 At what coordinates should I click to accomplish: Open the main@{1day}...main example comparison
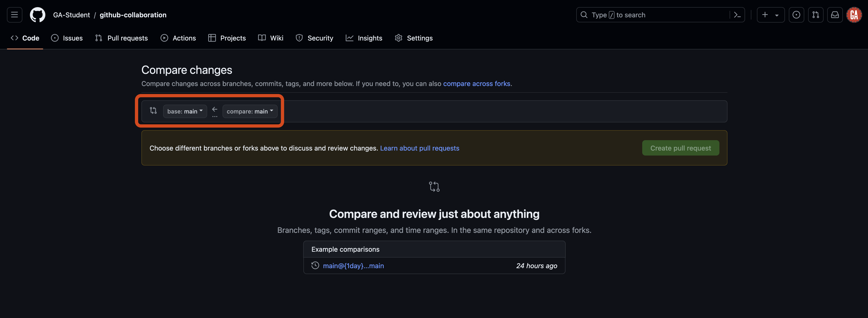coord(353,266)
